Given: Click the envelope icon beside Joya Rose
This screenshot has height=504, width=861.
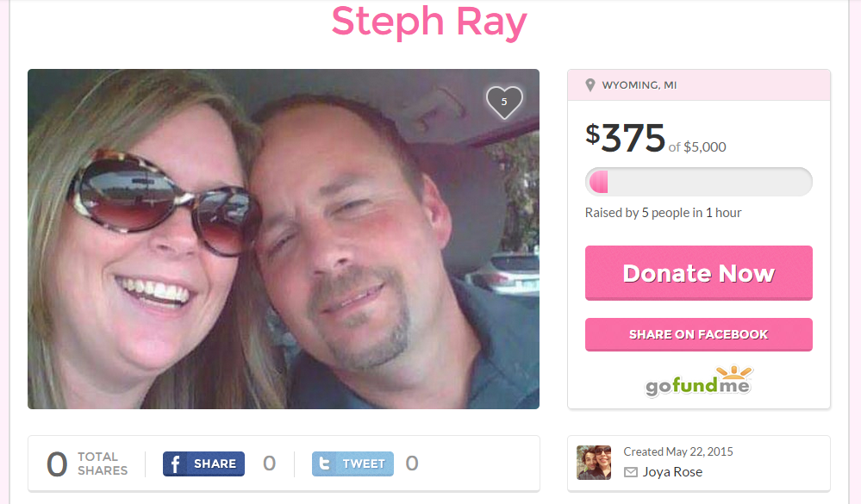Looking at the screenshot, I should pos(631,472).
